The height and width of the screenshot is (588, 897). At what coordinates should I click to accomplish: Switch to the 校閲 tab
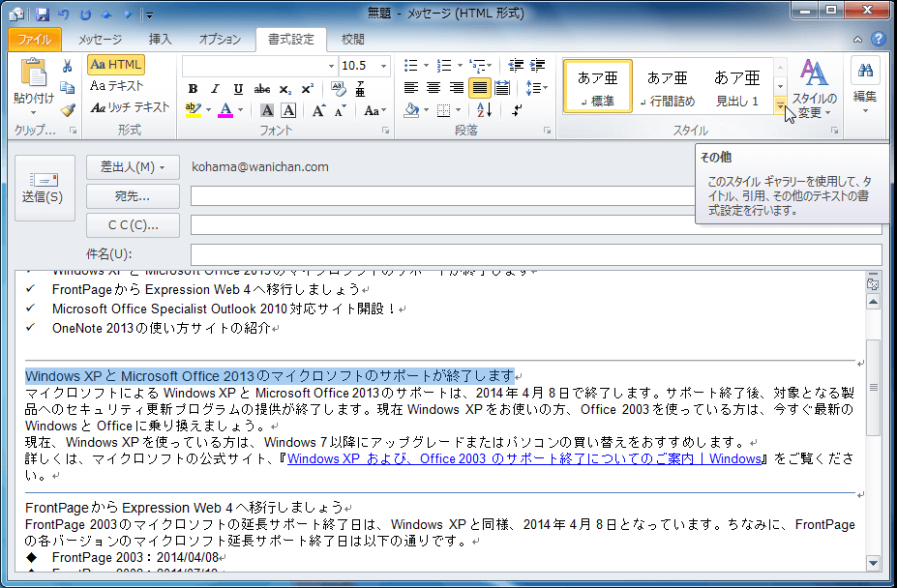pos(352,40)
